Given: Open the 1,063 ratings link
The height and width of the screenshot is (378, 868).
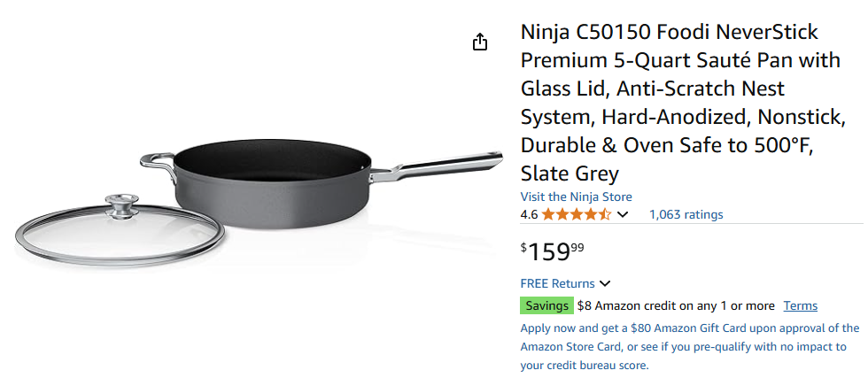Looking at the screenshot, I should [686, 214].
